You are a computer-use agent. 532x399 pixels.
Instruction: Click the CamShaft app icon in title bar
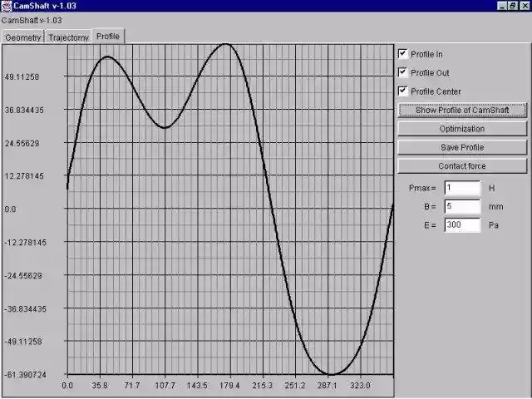coord(7,6)
